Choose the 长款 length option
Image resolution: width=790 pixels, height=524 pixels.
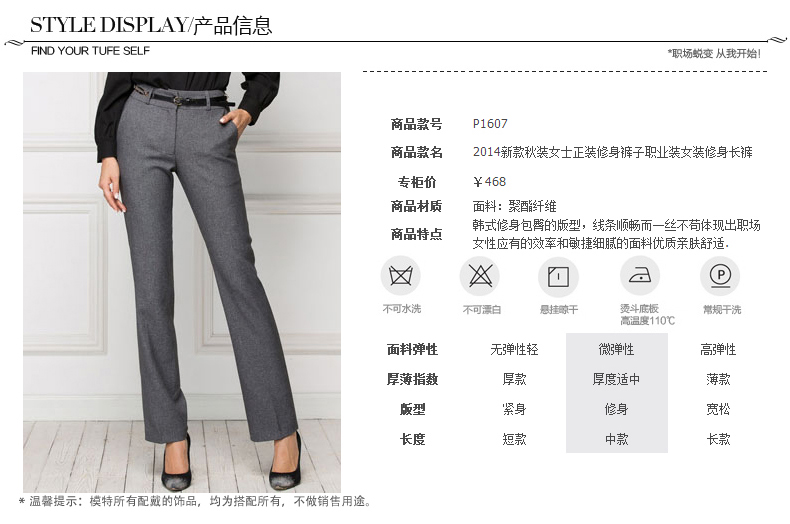point(718,439)
